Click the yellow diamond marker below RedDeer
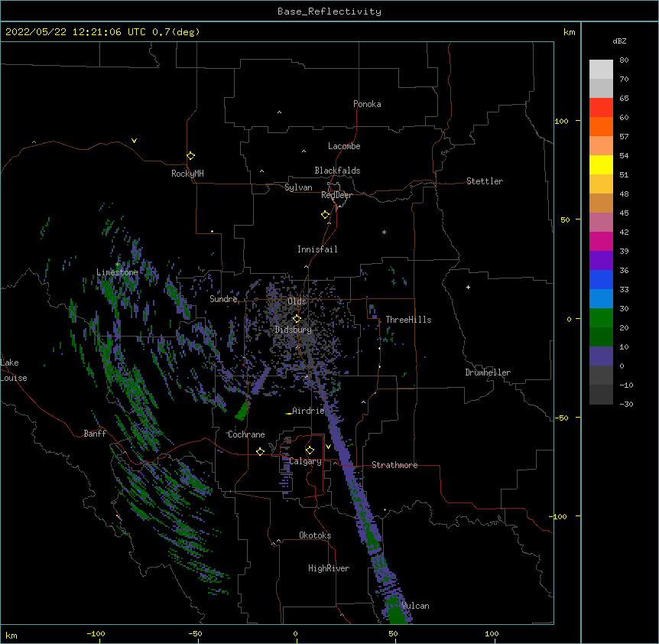The height and width of the screenshot is (644, 659). (x=325, y=215)
